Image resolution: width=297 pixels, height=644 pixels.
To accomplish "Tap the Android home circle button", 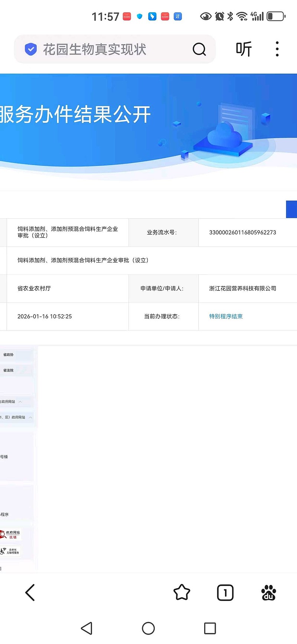I will tap(148, 628).
